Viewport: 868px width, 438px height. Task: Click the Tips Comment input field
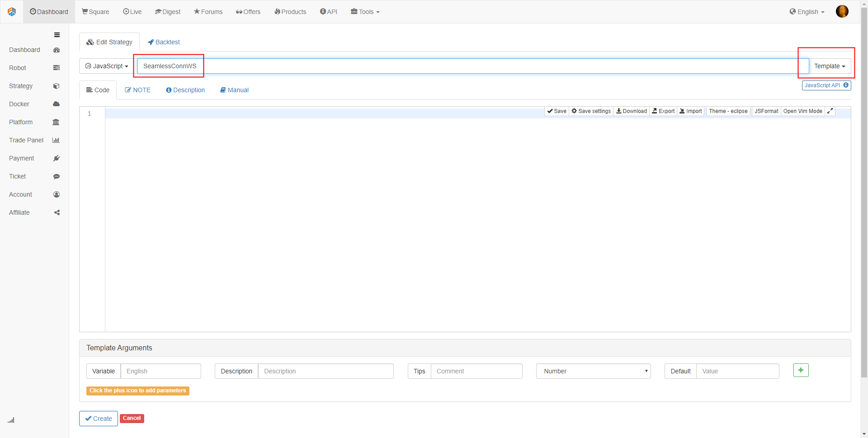pos(476,371)
